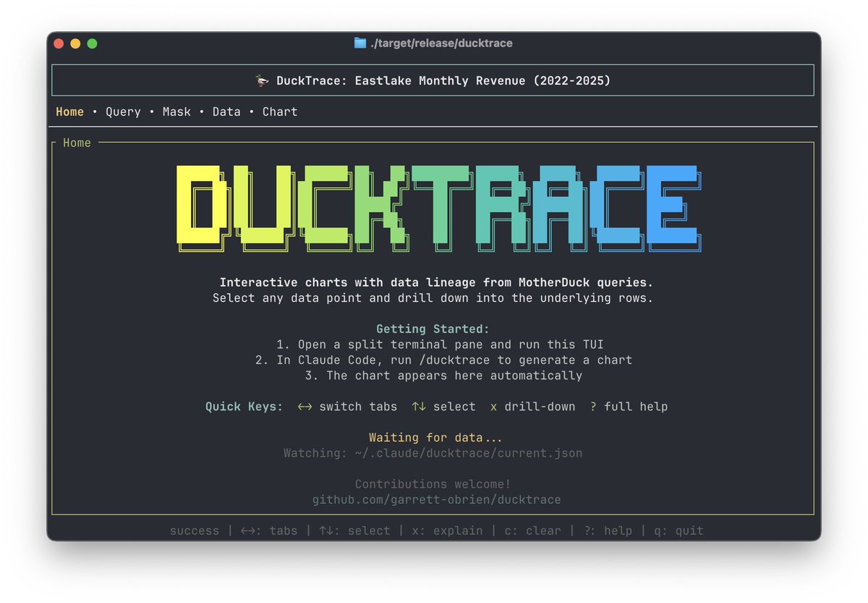Click the 'Interactive charts with data lineage' line

coord(436,282)
